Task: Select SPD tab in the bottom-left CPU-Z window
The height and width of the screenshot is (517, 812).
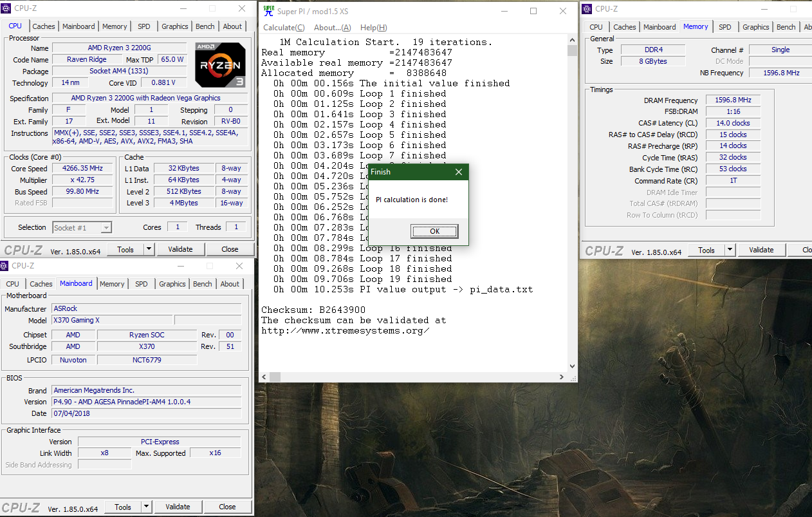Action: [142, 284]
